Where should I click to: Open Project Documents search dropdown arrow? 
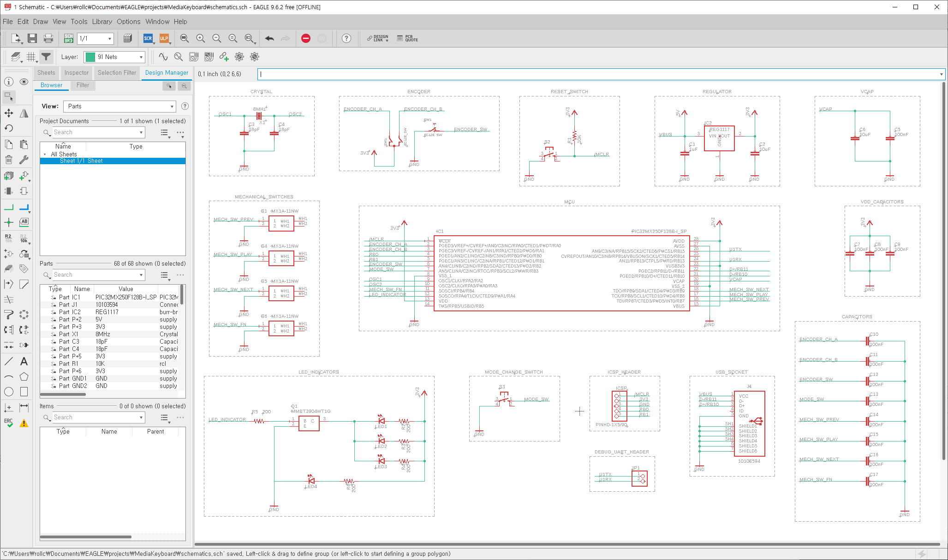pyautogui.click(x=141, y=132)
